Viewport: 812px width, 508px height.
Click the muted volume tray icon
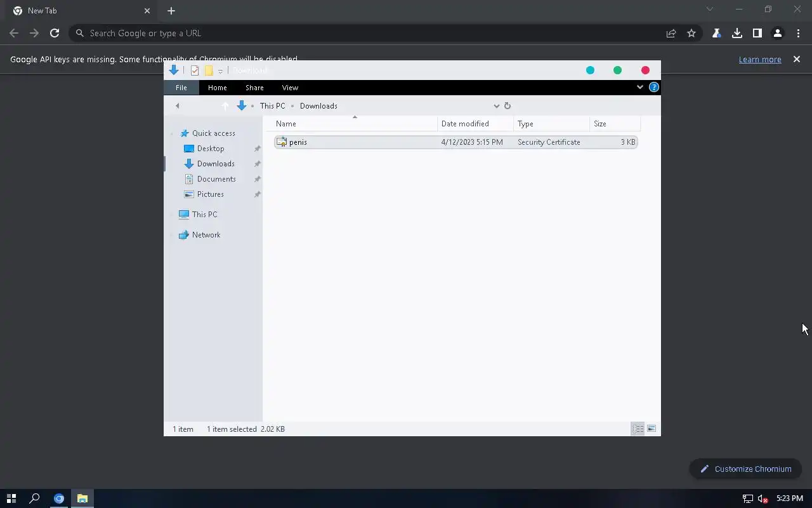coord(763,498)
